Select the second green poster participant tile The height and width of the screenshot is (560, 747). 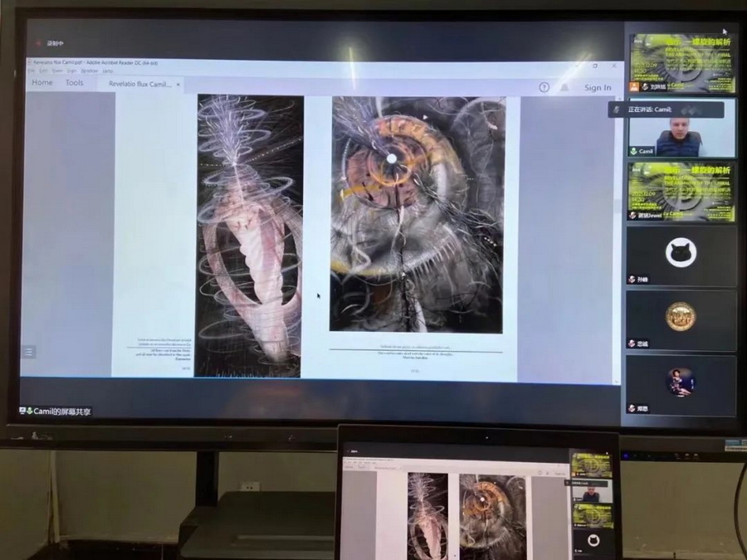pos(681,192)
